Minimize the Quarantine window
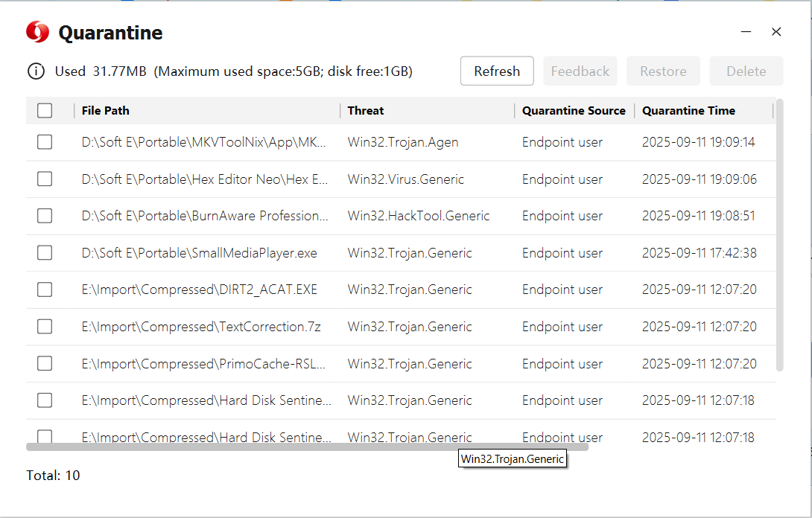 point(746,32)
